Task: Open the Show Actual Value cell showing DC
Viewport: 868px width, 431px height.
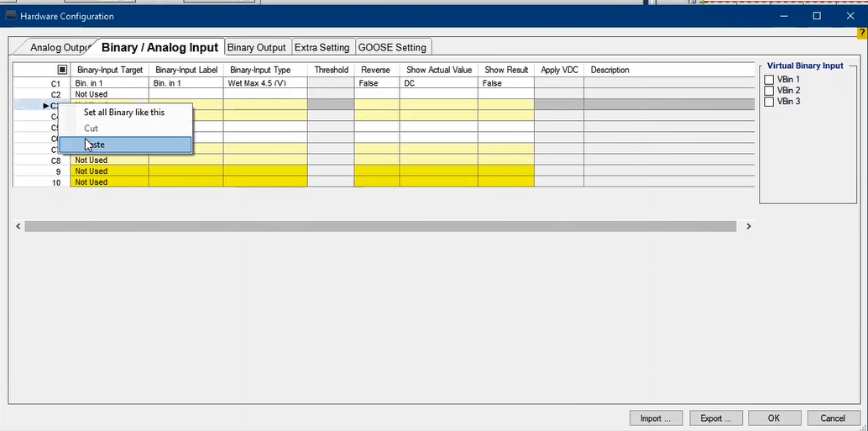Action: pyautogui.click(x=438, y=84)
